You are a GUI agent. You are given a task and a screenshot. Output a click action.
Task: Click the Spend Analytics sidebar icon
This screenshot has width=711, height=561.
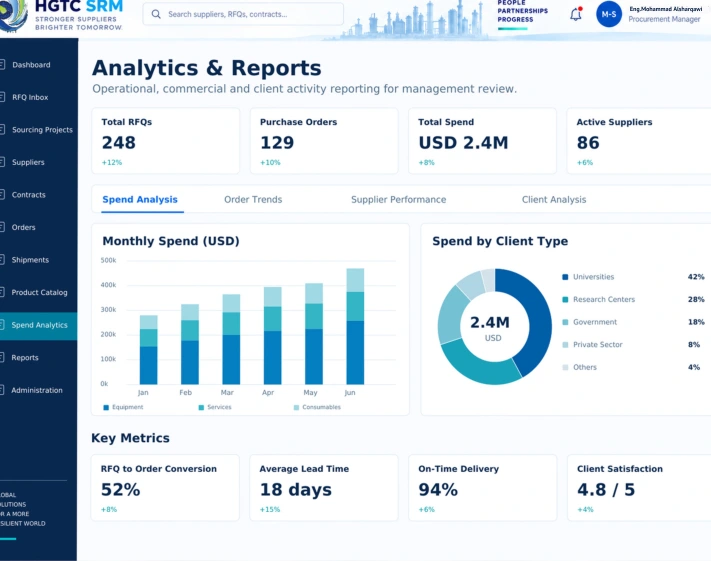pos(2,325)
